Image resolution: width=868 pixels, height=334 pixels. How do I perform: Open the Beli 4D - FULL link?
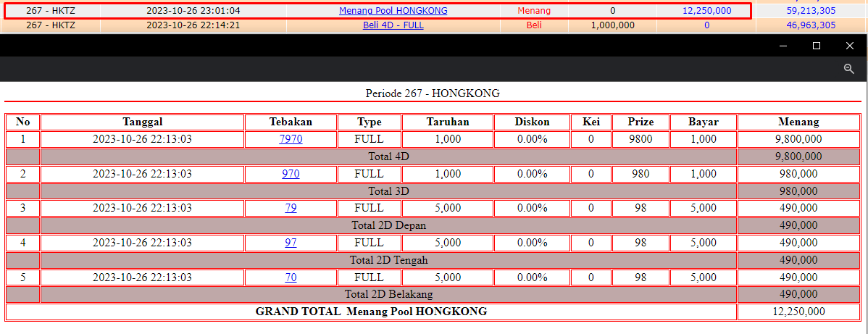pyautogui.click(x=393, y=25)
